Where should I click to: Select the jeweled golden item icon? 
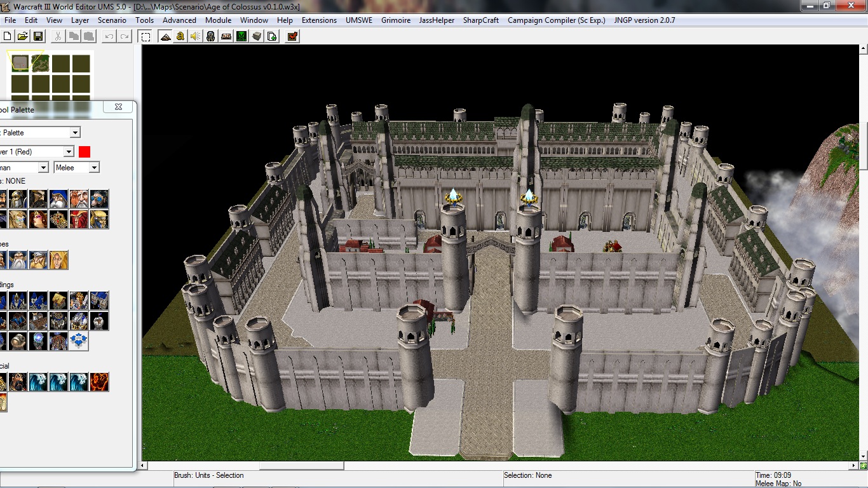pos(58,219)
